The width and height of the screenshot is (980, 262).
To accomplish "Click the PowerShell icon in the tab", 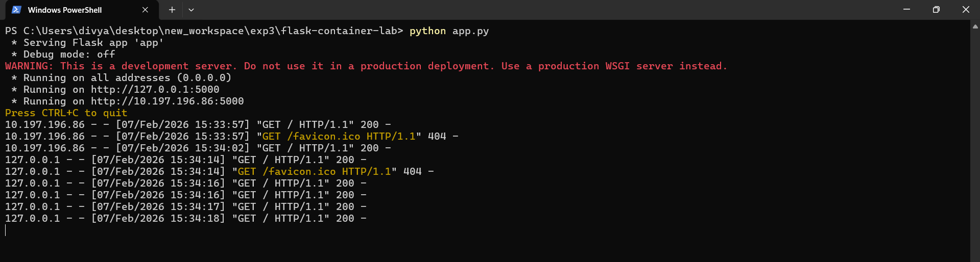I will tap(16, 10).
